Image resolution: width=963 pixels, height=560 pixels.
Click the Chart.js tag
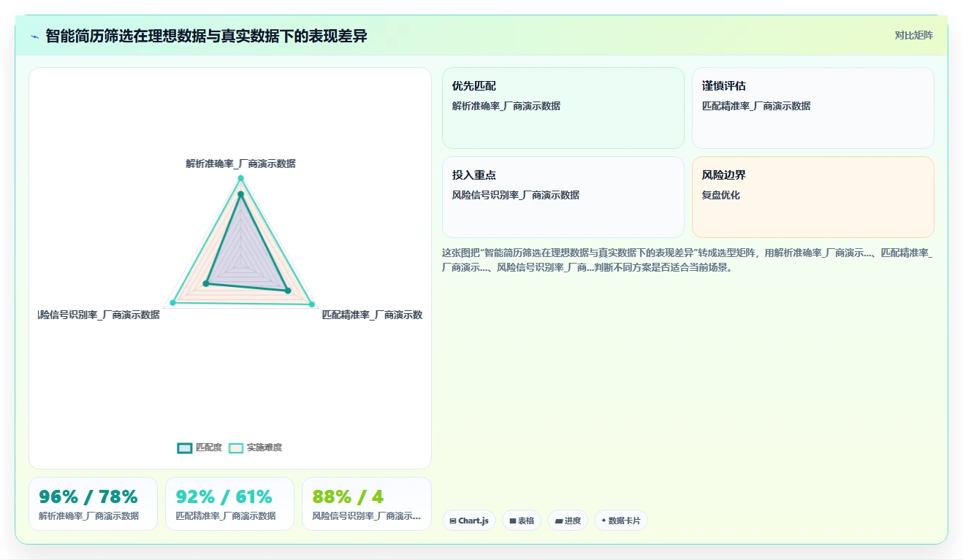[x=469, y=521]
